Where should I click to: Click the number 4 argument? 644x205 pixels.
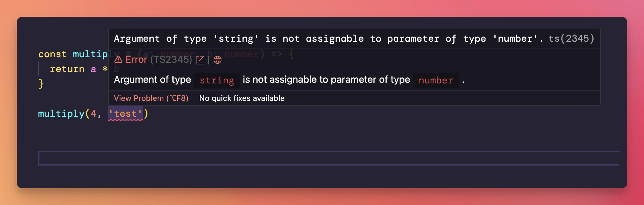tap(93, 114)
